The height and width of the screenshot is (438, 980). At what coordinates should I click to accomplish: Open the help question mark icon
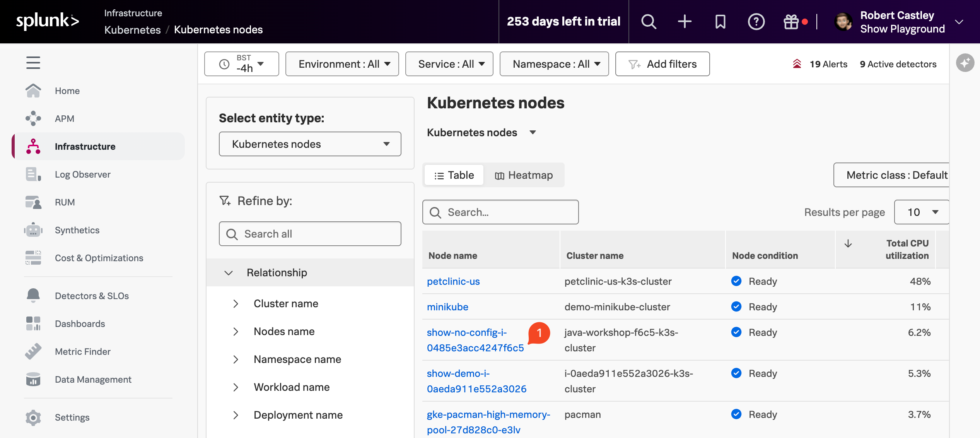(756, 22)
